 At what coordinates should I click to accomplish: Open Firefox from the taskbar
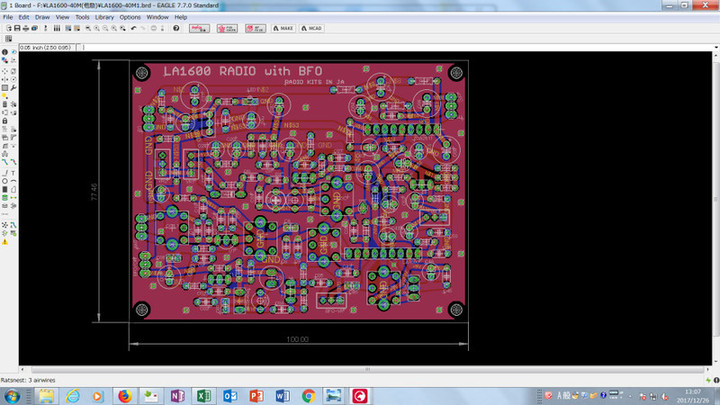click(x=124, y=396)
